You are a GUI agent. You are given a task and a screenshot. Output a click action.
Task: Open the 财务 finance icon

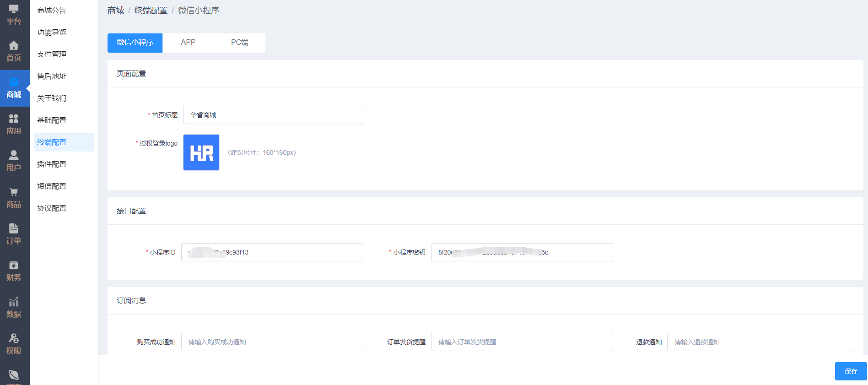14,266
